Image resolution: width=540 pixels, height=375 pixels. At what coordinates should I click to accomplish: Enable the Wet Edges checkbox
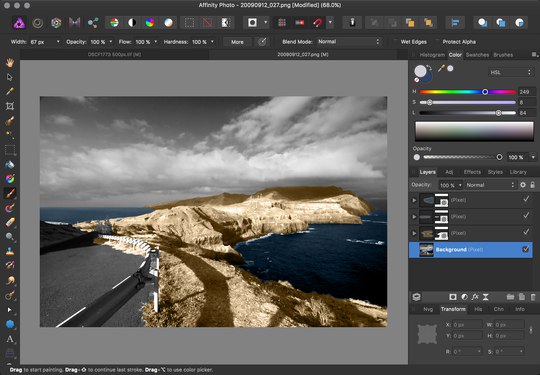[x=395, y=42]
